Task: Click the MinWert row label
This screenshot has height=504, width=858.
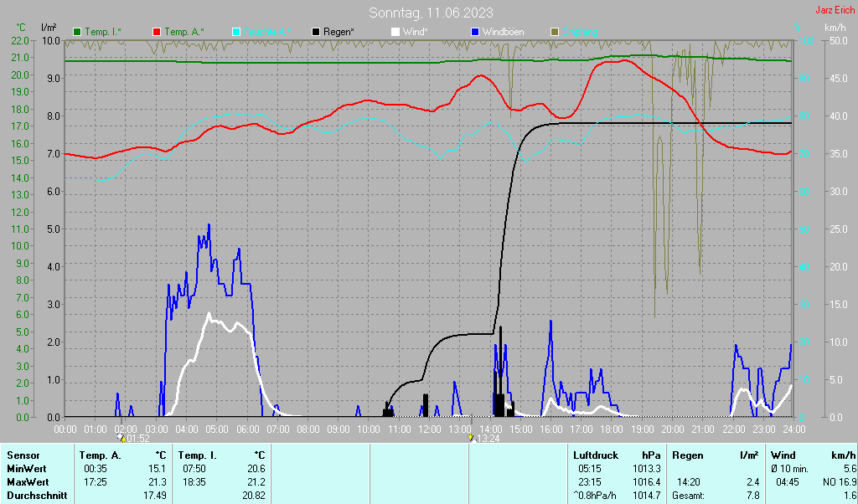Action: (x=27, y=468)
